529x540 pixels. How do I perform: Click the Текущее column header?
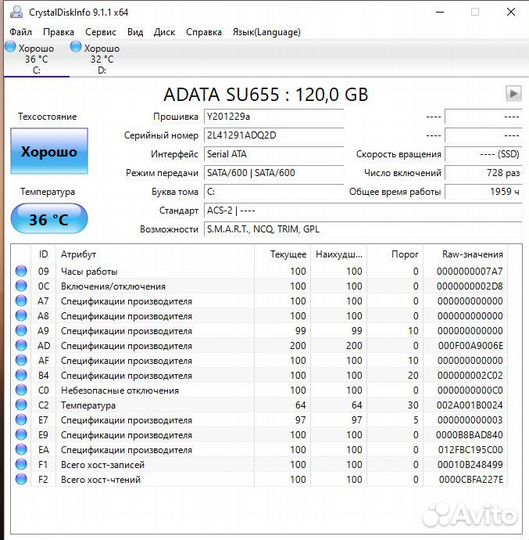(x=283, y=255)
